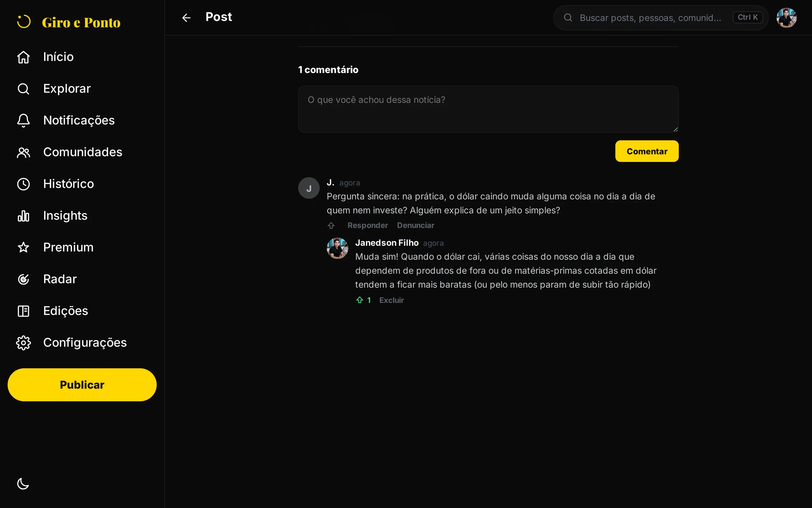Click the Edições newspaper icon
Image resolution: width=812 pixels, height=508 pixels.
[23, 311]
